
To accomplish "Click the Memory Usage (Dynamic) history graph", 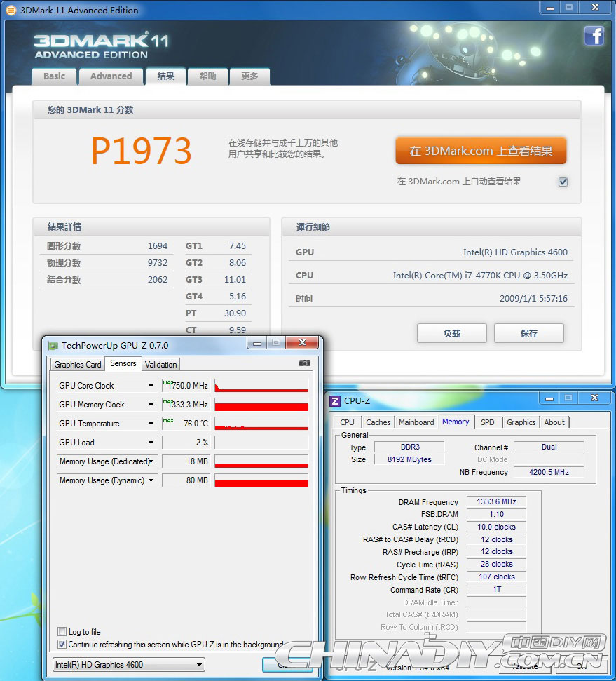I will tap(261, 480).
